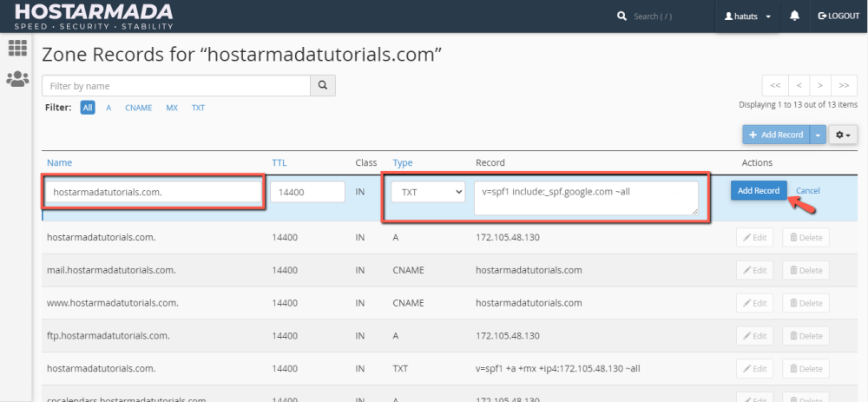Go to previous page of records
This screenshot has width=868, height=402.
tap(799, 86)
